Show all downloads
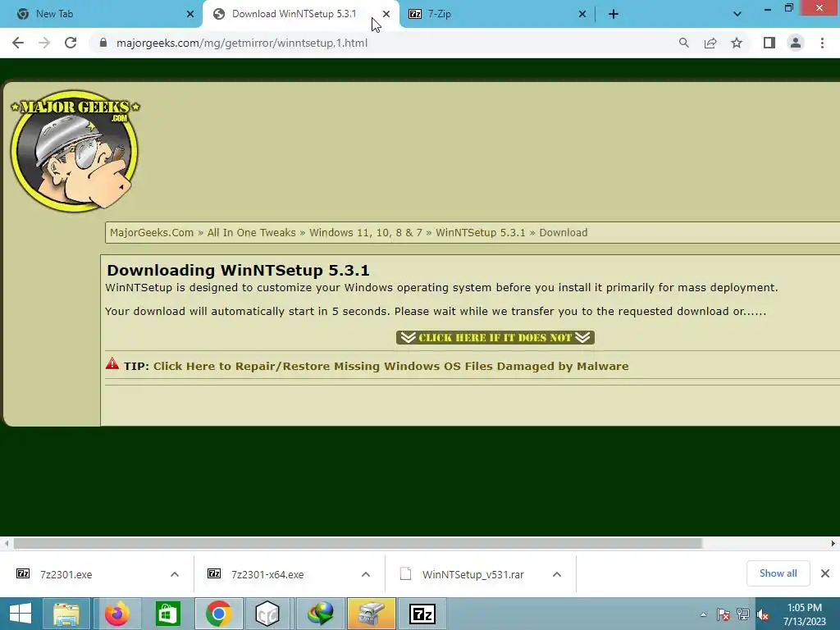This screenshot has width=840, height=630. tap(778, 573)
